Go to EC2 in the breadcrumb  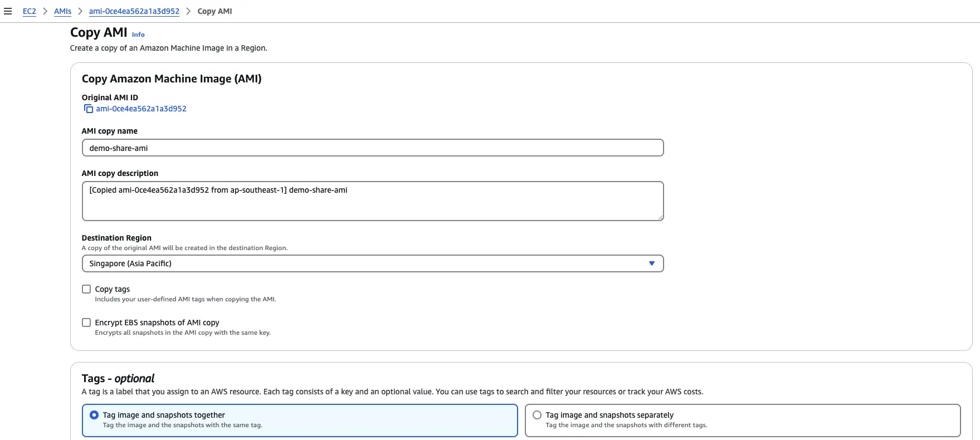[x=29, y=11]
